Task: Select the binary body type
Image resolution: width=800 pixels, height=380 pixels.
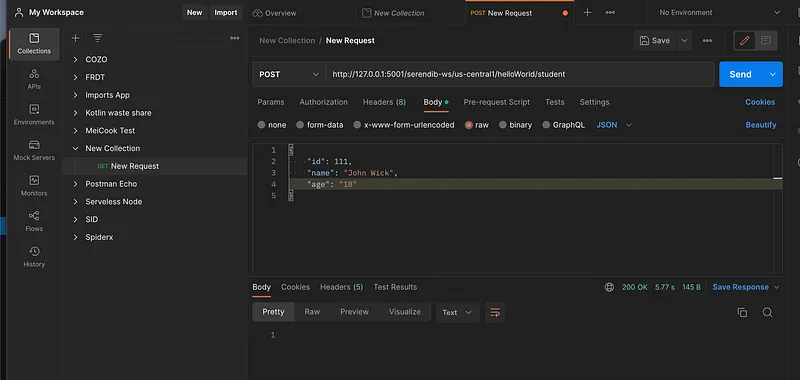Action: pos(515,125)
